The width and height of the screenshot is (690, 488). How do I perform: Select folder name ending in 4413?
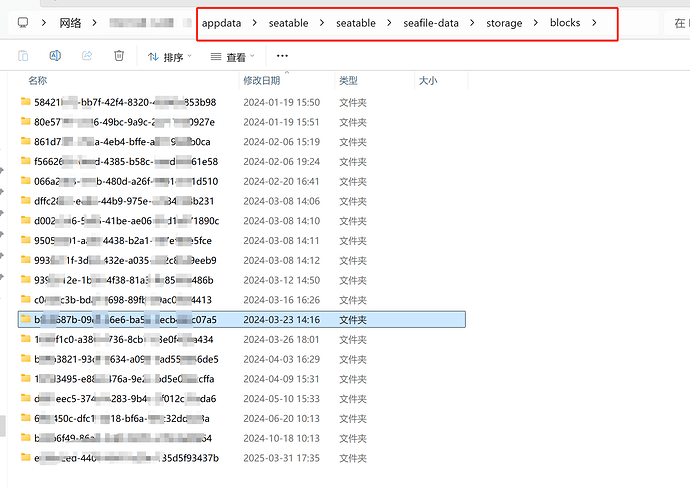click(x=242, y=300)
